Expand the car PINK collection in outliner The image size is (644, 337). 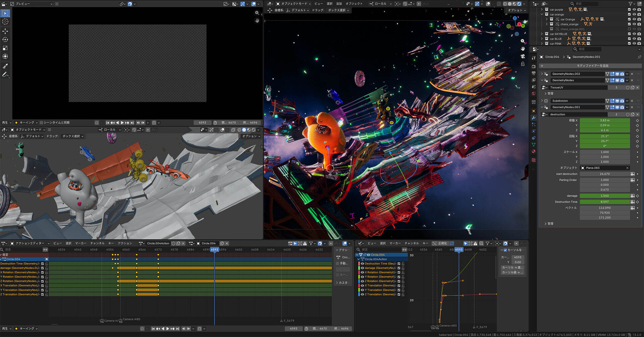[542, 44]
